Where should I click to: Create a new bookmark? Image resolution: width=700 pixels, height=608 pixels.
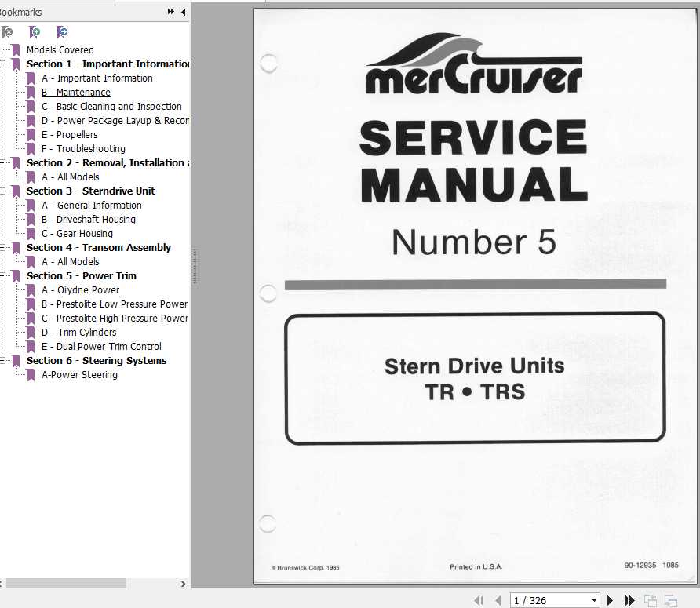tap(35, 31)
